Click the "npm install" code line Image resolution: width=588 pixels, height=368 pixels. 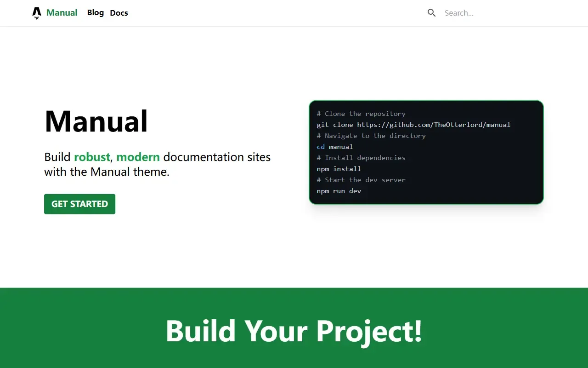pos(339,169)
